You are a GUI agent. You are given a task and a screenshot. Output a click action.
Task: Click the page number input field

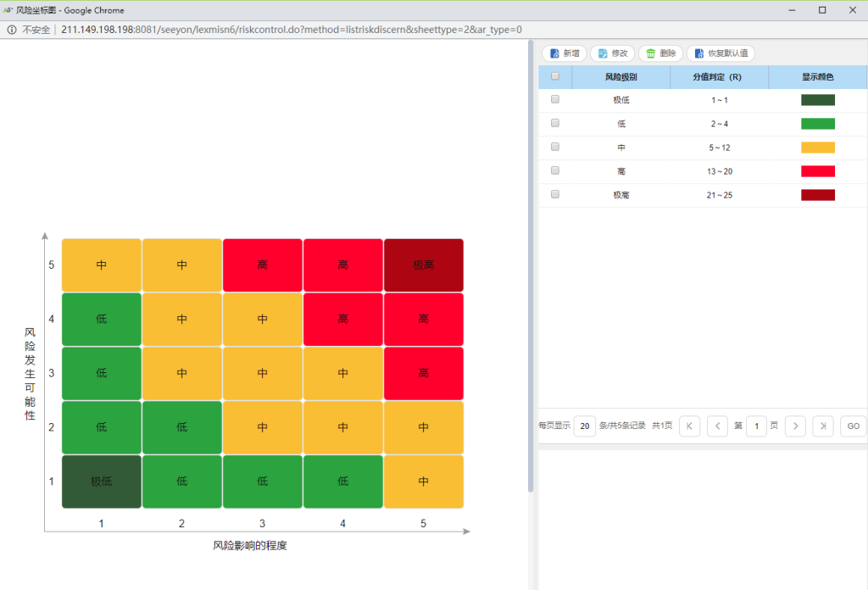(756, 426)
